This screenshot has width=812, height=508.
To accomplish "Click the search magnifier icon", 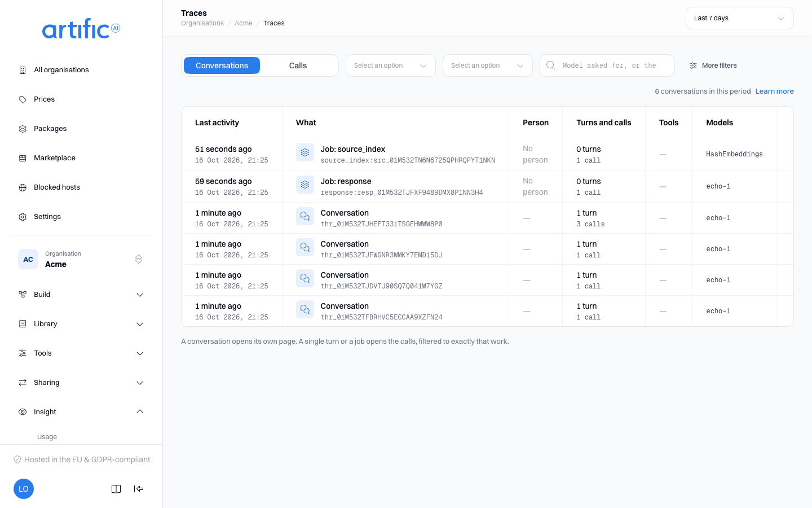I will click(551, 65).
